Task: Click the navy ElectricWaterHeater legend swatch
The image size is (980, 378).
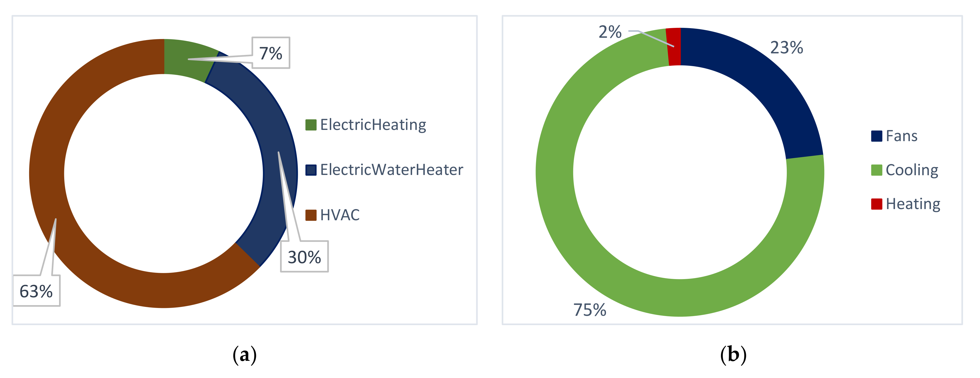Action: [311, 170]
